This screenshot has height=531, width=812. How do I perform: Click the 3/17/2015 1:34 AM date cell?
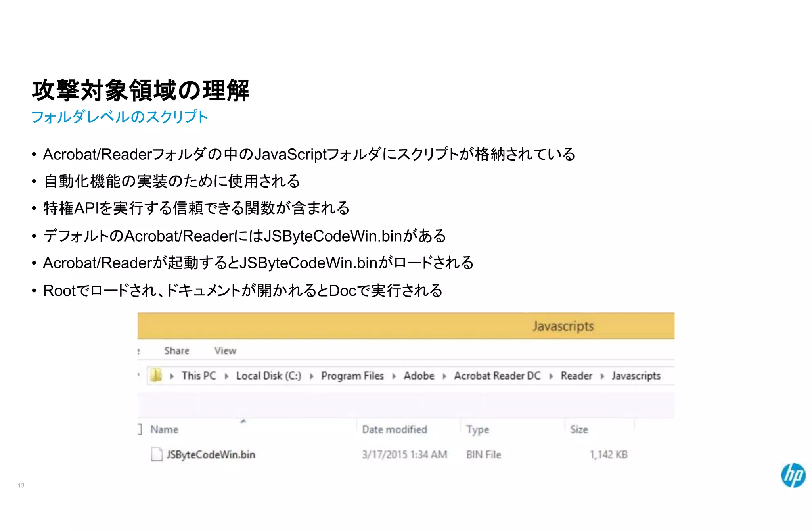click(x=404, y=454)
